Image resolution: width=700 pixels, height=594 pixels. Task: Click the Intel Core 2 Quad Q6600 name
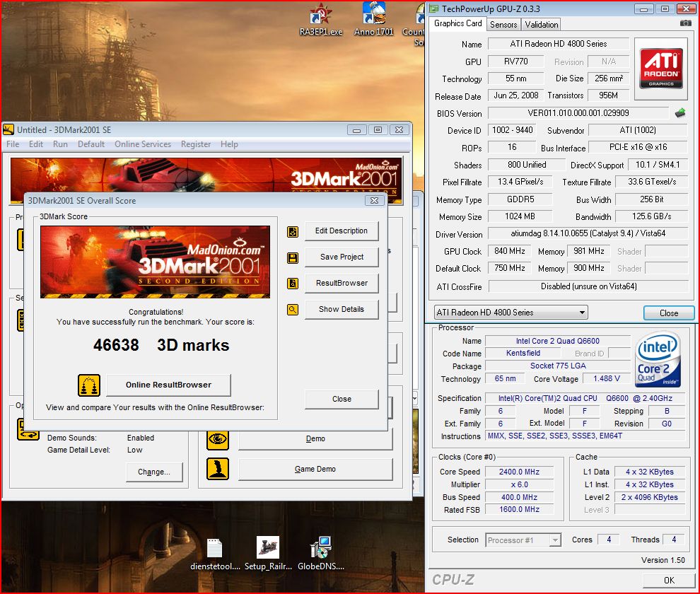tap(558, 342)
